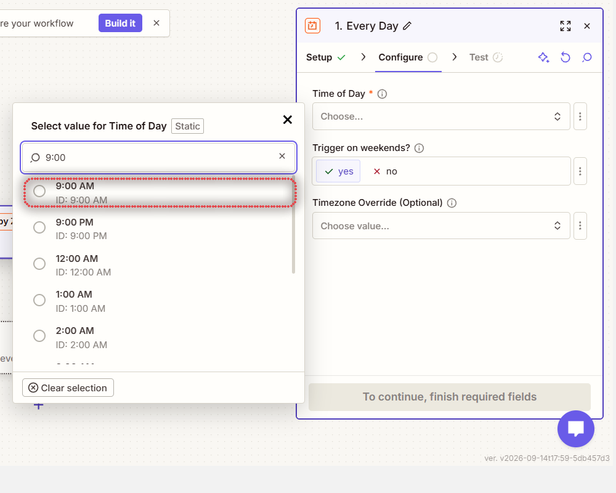The image size is (616, 493).
Task: Open the Time of Day dropdown
Action: tap(441, 116)
